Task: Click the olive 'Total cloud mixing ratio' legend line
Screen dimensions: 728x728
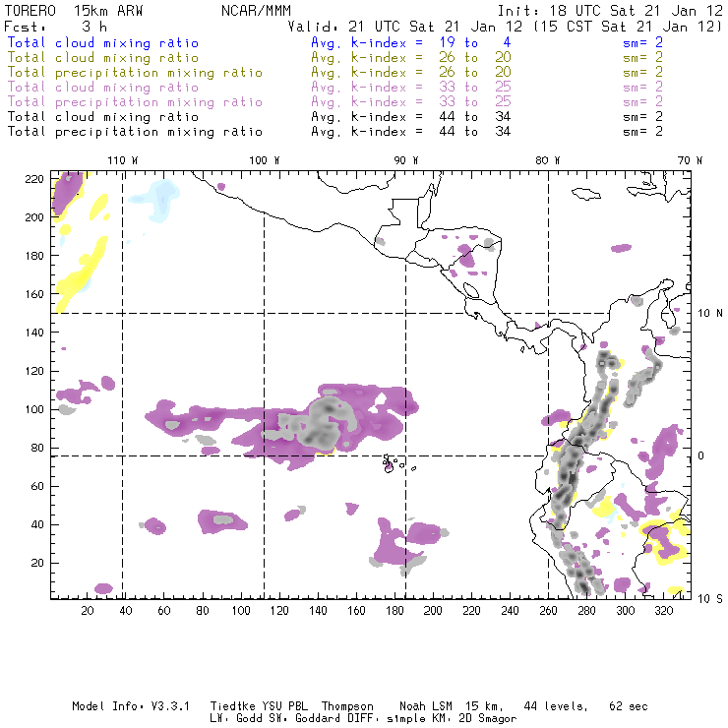Action: 103,58
